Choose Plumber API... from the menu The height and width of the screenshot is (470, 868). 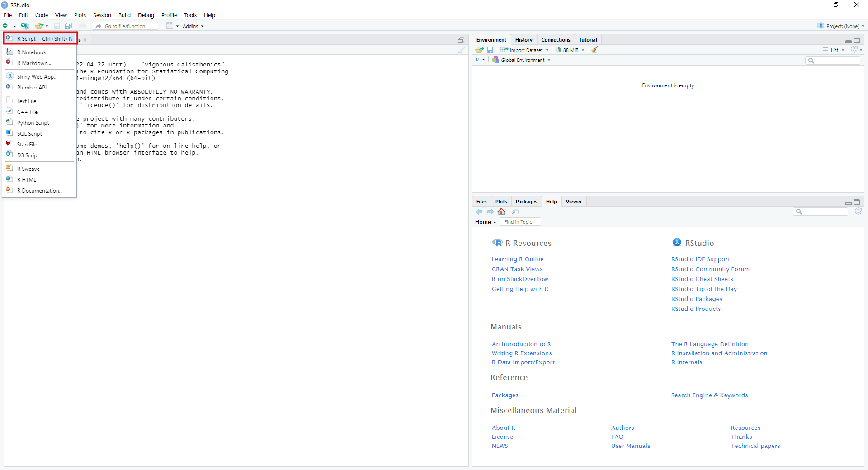(40, 87)
